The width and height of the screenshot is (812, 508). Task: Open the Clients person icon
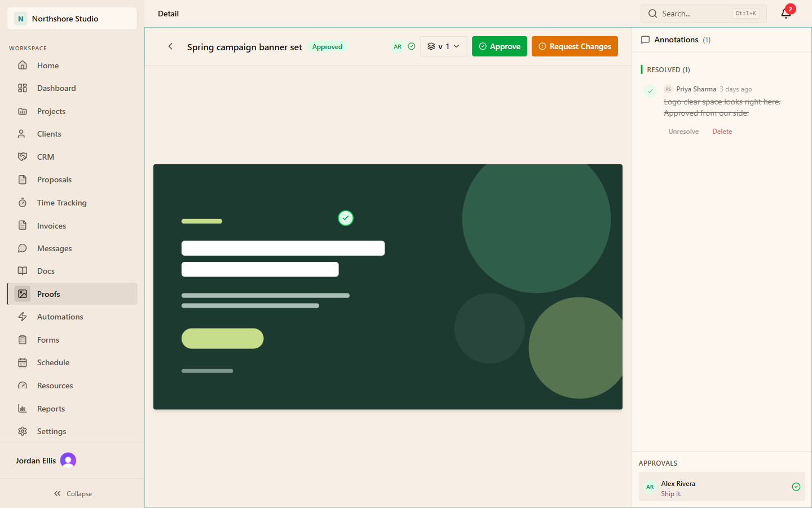[x=23, y=134]
